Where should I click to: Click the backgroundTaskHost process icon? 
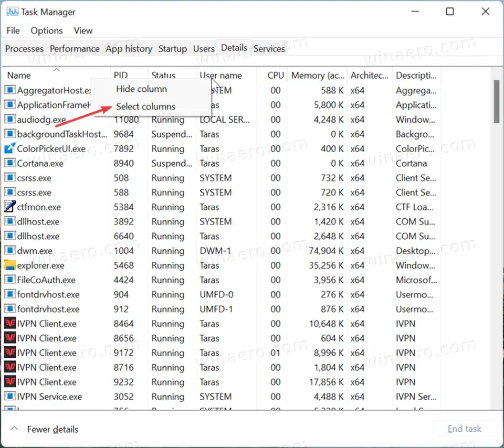tap(10, 134)
